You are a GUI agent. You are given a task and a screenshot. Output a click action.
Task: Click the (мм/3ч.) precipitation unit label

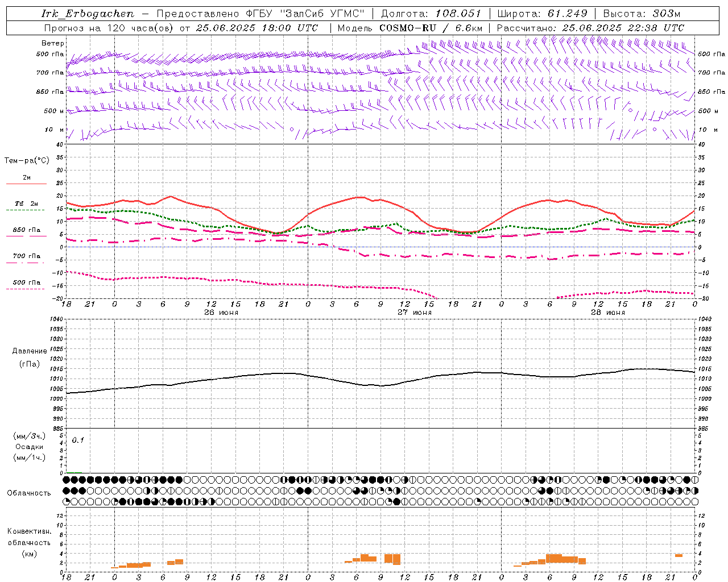coord(30,436)
